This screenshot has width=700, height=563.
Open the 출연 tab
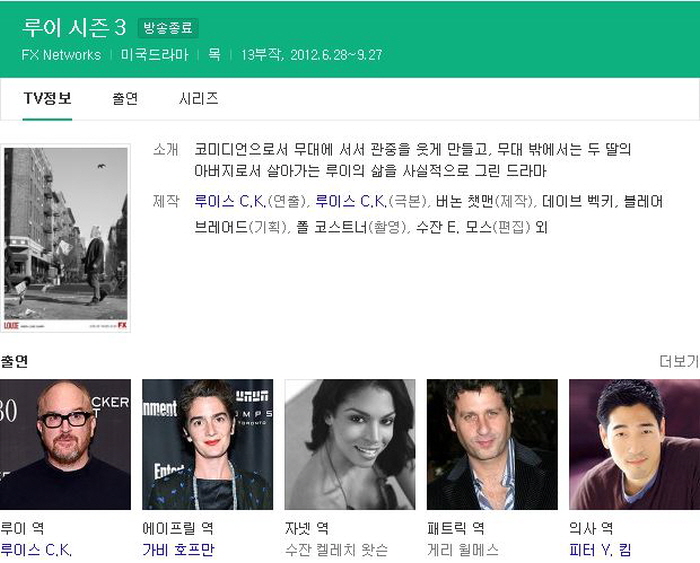(x=125, y=99)
